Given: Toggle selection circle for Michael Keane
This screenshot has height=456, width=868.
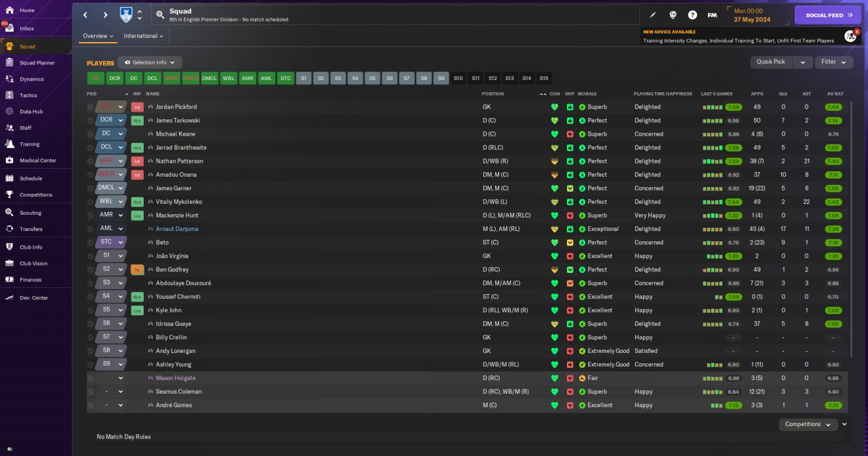Looking at the screenshot, I should [90, 134].
